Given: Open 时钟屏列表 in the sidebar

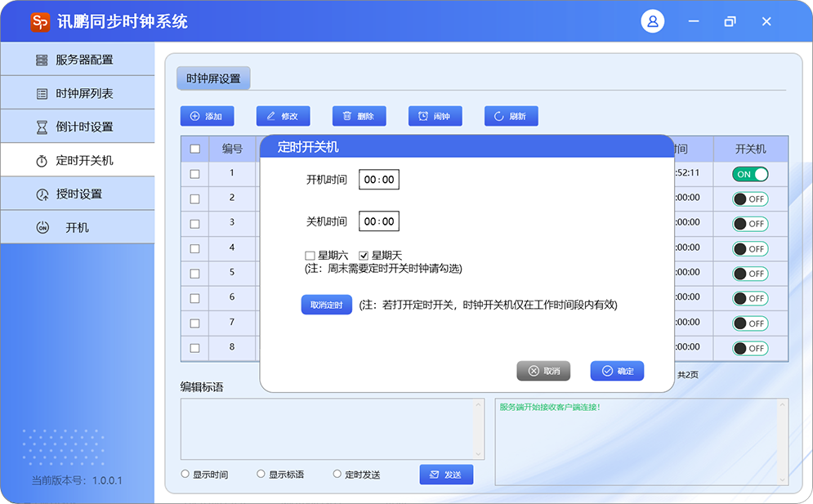Looking at the screenshot, I should (78, 93).
